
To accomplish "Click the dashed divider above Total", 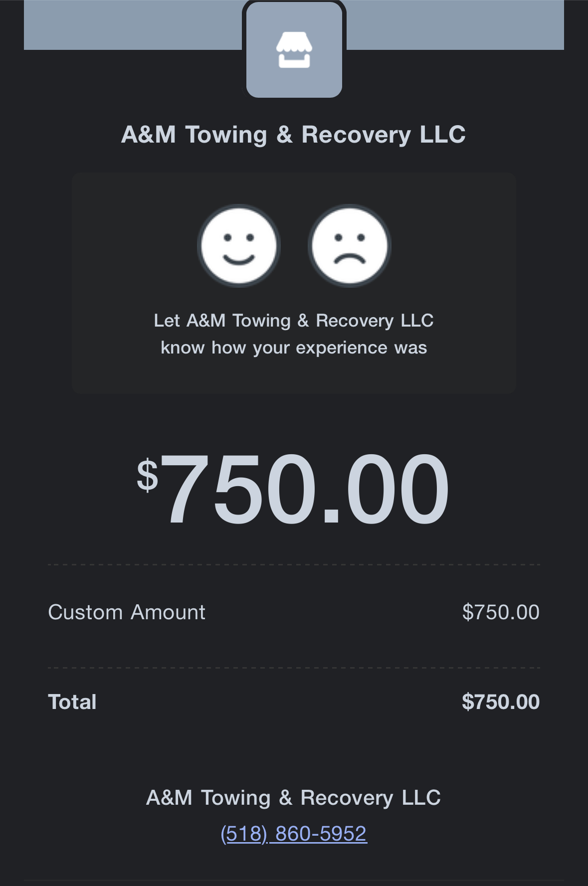I will (294, 668).
